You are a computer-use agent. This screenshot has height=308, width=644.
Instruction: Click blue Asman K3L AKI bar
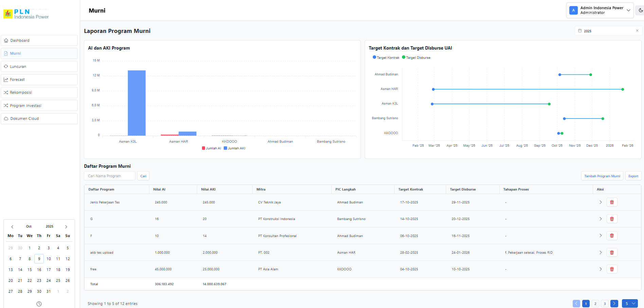click(136, 103)
